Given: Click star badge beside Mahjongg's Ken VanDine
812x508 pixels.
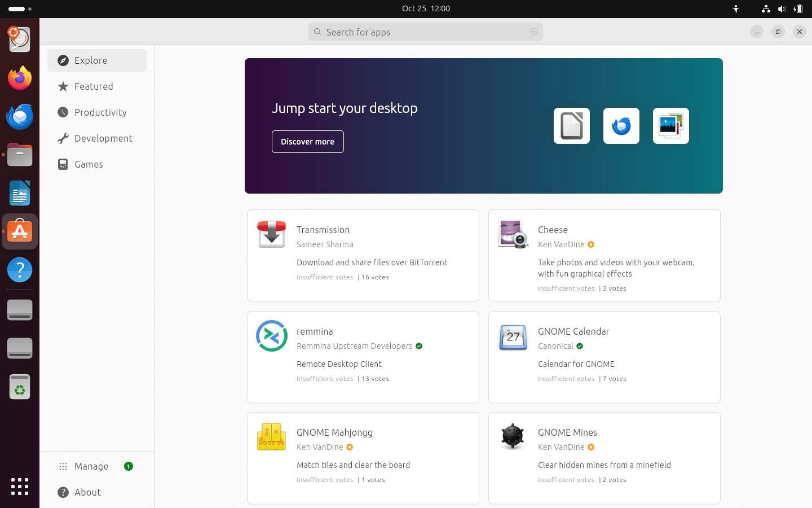Looking at the screenshot, I should point(350,447).
